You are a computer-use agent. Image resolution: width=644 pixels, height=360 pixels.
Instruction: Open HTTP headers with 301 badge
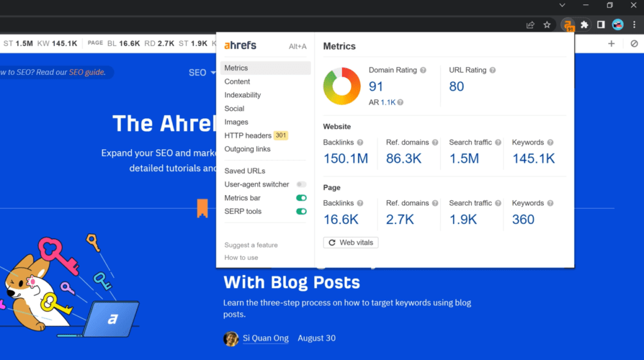click(x=256, y=135)
